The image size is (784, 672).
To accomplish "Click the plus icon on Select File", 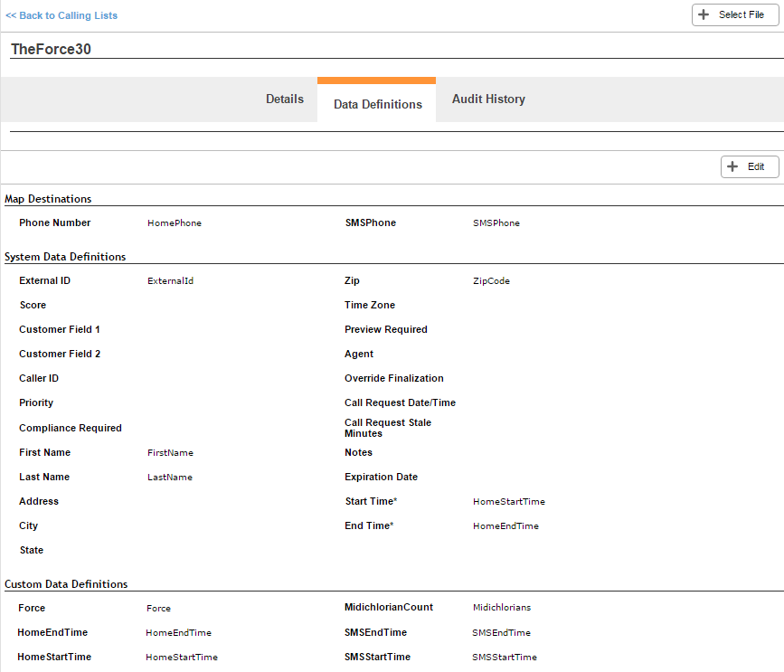I will (703, 14).
